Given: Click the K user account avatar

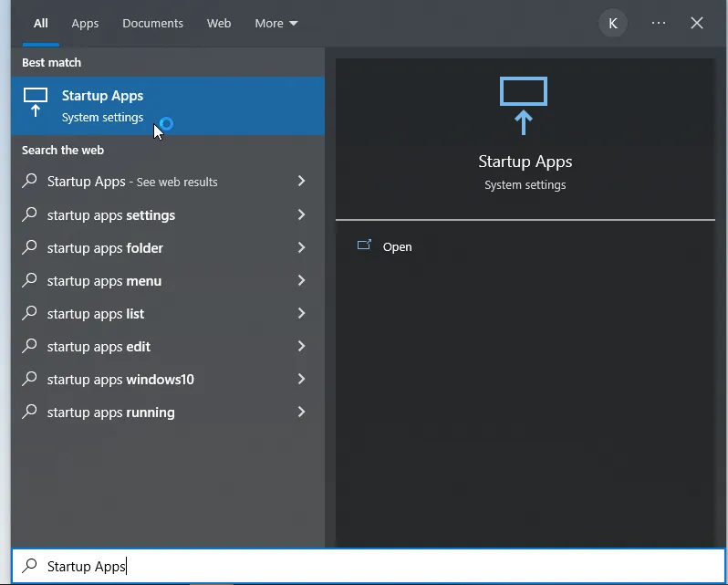Looking at the screenshot, I should pyautogui.click(x=612, y=24).
